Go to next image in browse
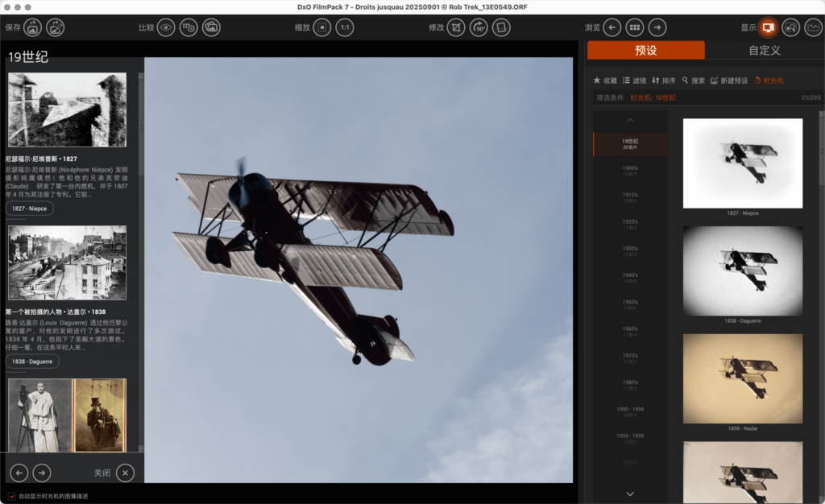This screenshot has width=825, height=504. point(657,27)
